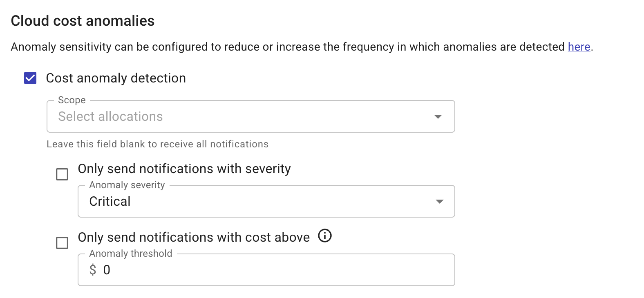Enable notifications filtered by cost threshold
The height and width of the screenshot is (298, 644).
(62, 243)
